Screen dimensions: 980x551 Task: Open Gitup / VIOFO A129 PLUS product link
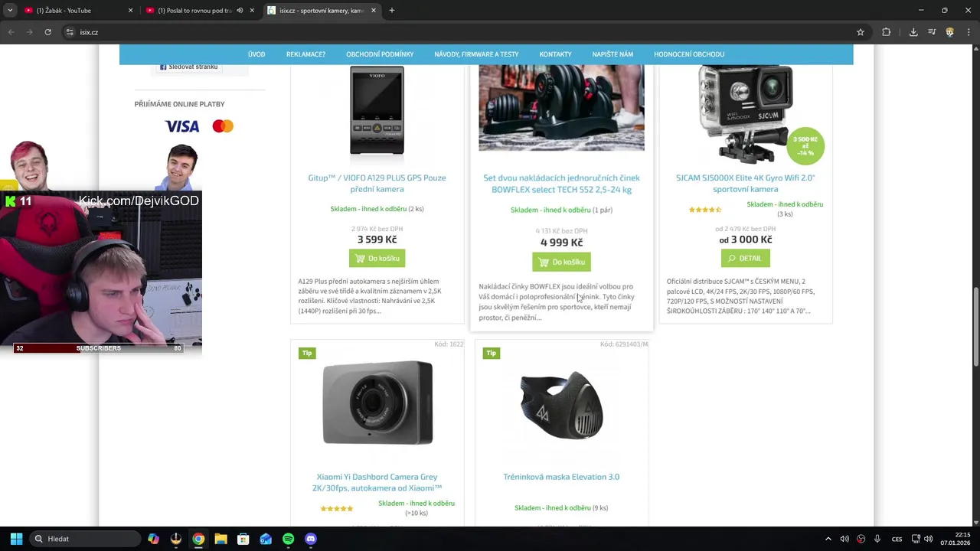[x=377, y=184]
